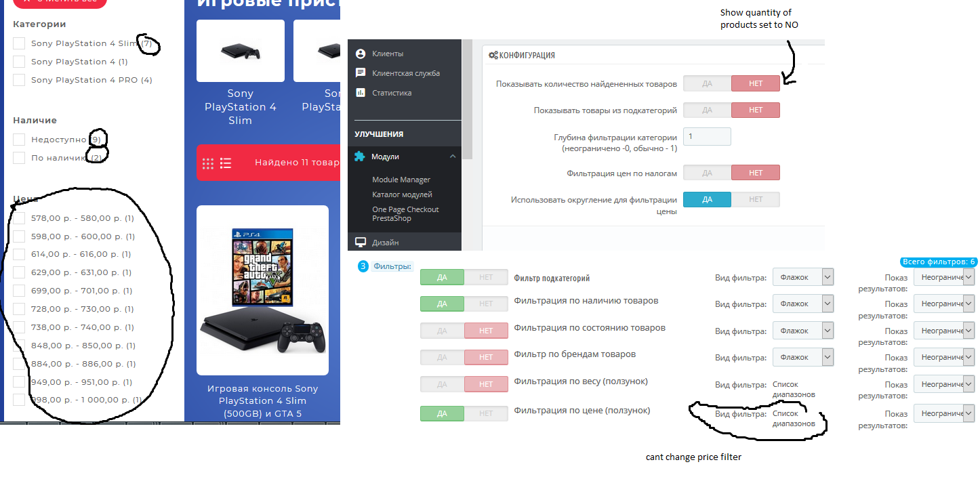Open the GTA 5 PlayStation bundle product image
The height and width of the screenshot is (477, 980).
(262, 290)
